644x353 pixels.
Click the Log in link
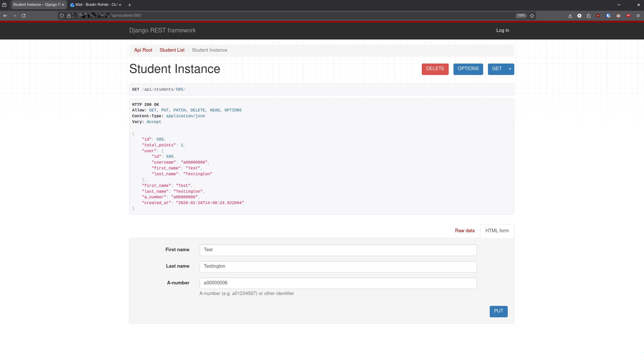click(503, 30)
